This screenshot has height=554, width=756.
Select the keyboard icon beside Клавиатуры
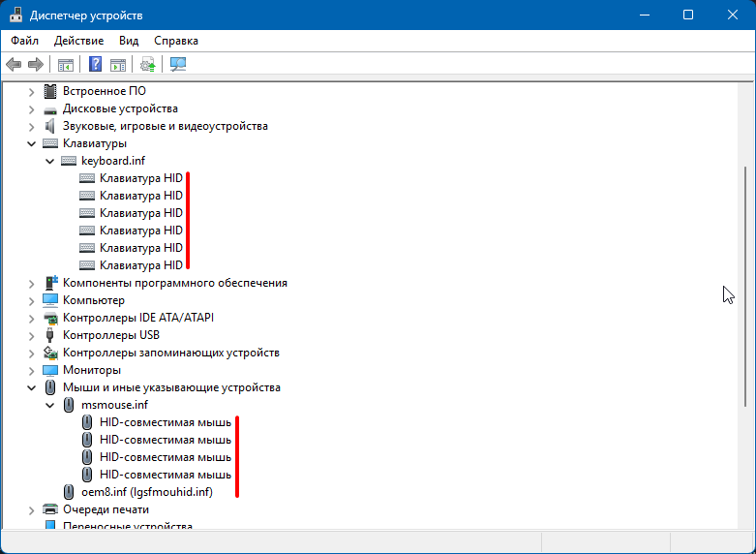(x=50, y=143)
